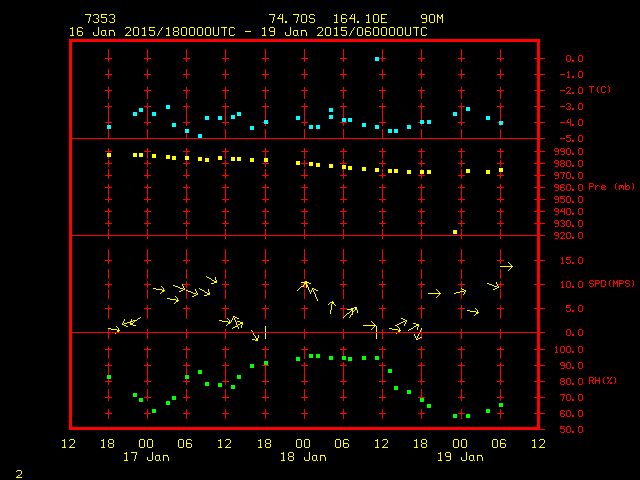The height and width of the screenshot is (480, 640).
Task: Click the station ID 7353 header
Action: tap(101, 19)
